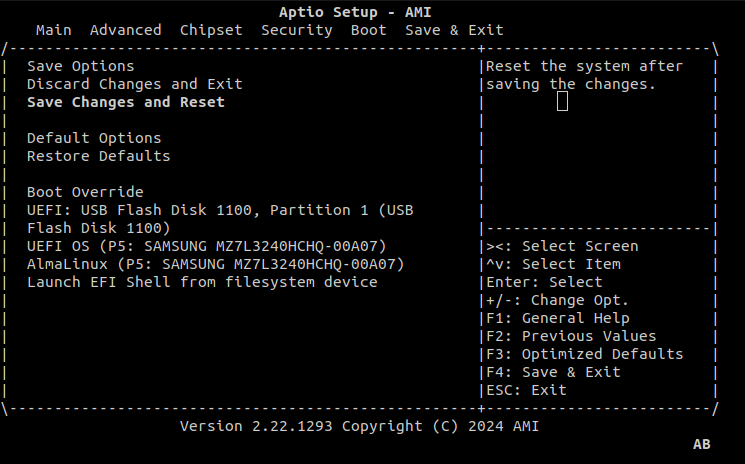Boot the AlmaLinux entry
Viewport: 745px width, 464px height.
coord(215,264)
